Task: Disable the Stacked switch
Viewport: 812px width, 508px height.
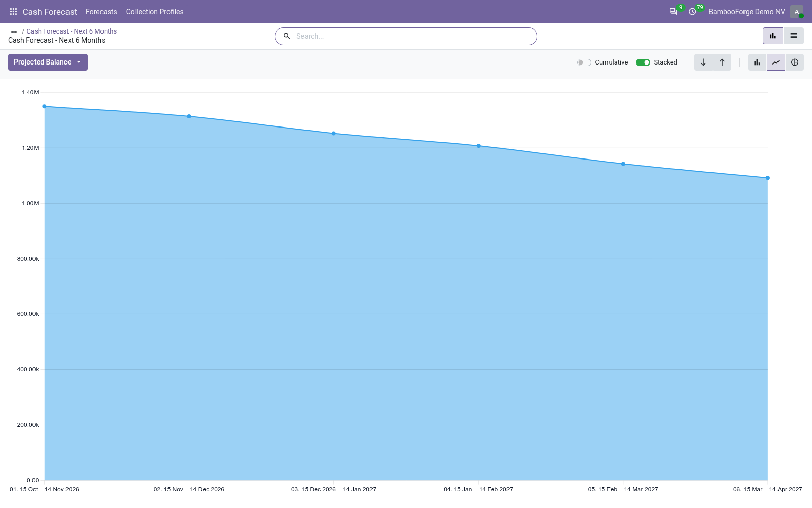Action: (x=643, y=62)
